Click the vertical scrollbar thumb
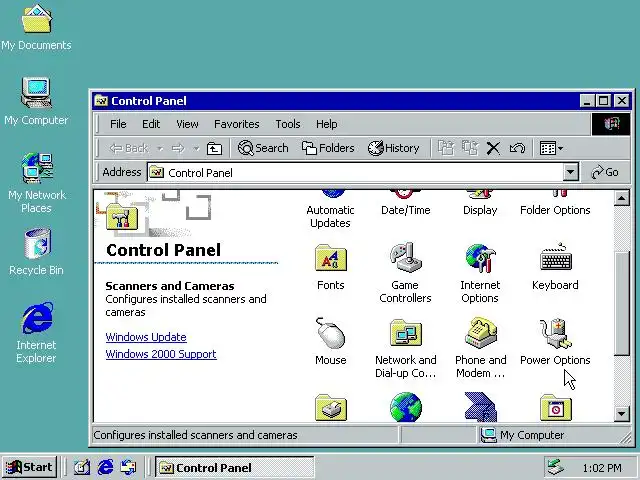 (622, 304)
